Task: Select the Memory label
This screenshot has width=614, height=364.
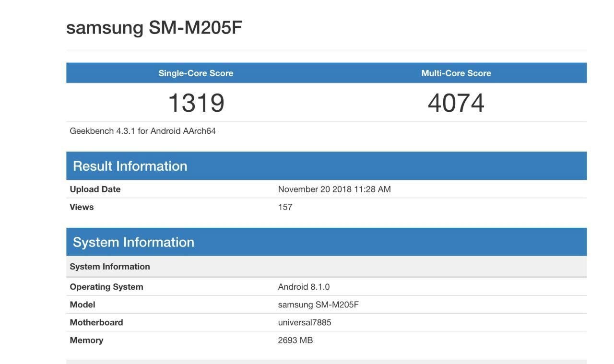Action: [86, 340]
